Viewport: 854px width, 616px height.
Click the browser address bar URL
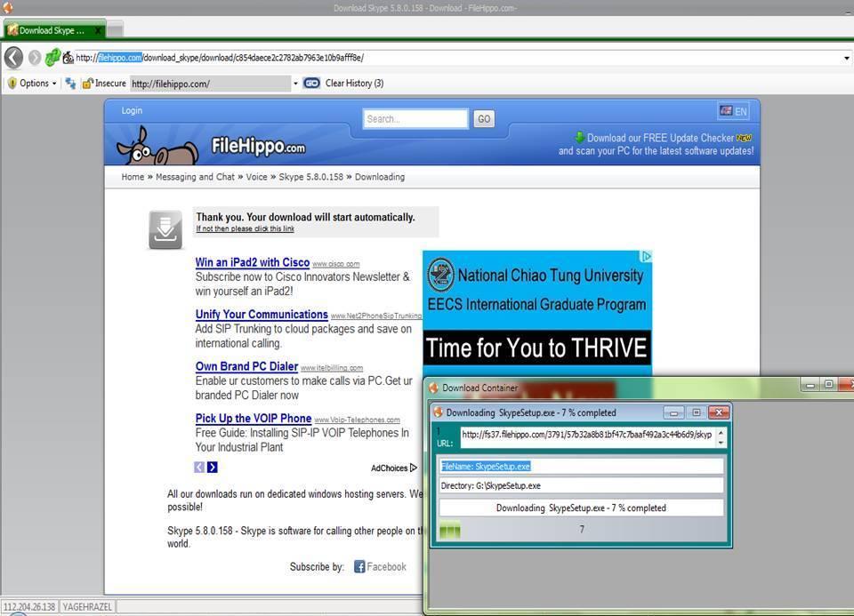point(457,58)
